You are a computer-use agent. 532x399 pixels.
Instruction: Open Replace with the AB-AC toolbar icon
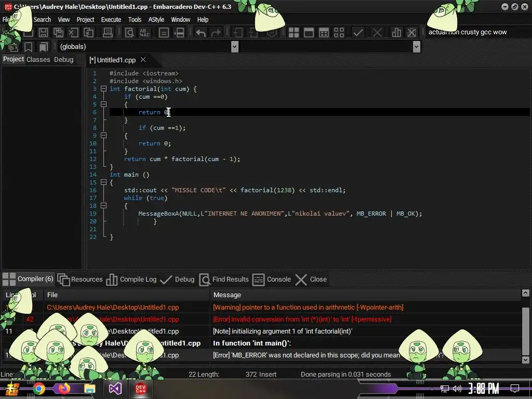pos(144,33)
